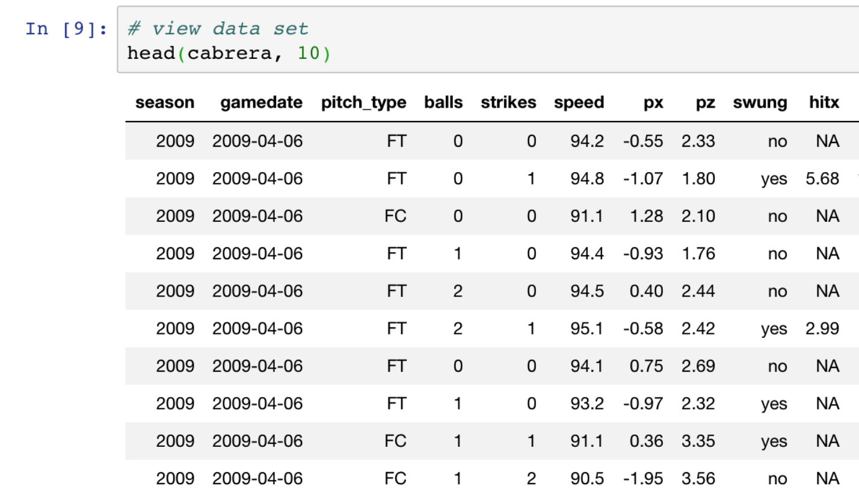Image resolution: width=859 pixels, height=504 pixels.
Task: Click the "pz" column header
Action: 706,103
